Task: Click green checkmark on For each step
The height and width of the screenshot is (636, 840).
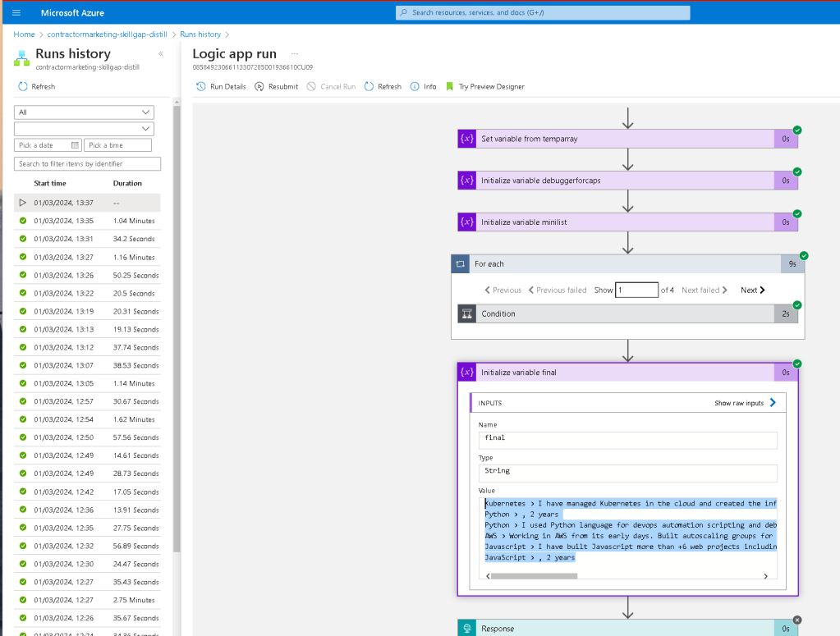Action: pos(804,256)
